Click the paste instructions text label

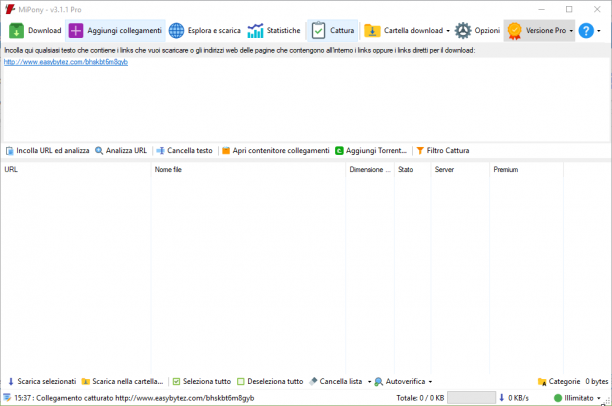pos(240,50)
